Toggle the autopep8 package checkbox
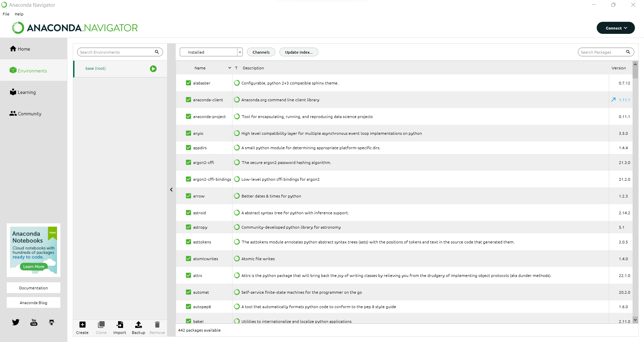This screenshot has height=342, width=644. (189, 306)
